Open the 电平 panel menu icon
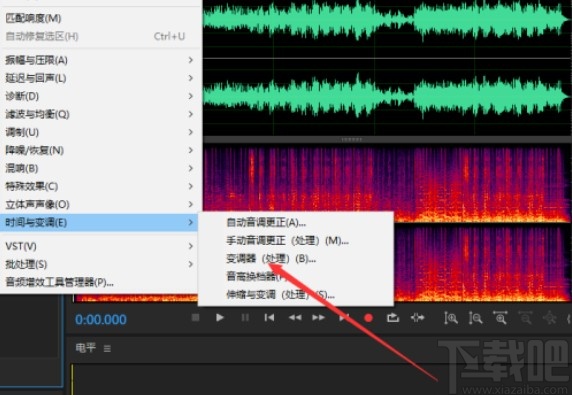 107,349
